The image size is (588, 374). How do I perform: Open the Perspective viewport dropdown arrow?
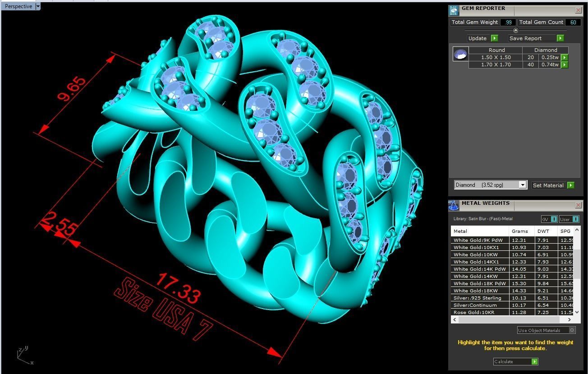click(x=38, y=6)
